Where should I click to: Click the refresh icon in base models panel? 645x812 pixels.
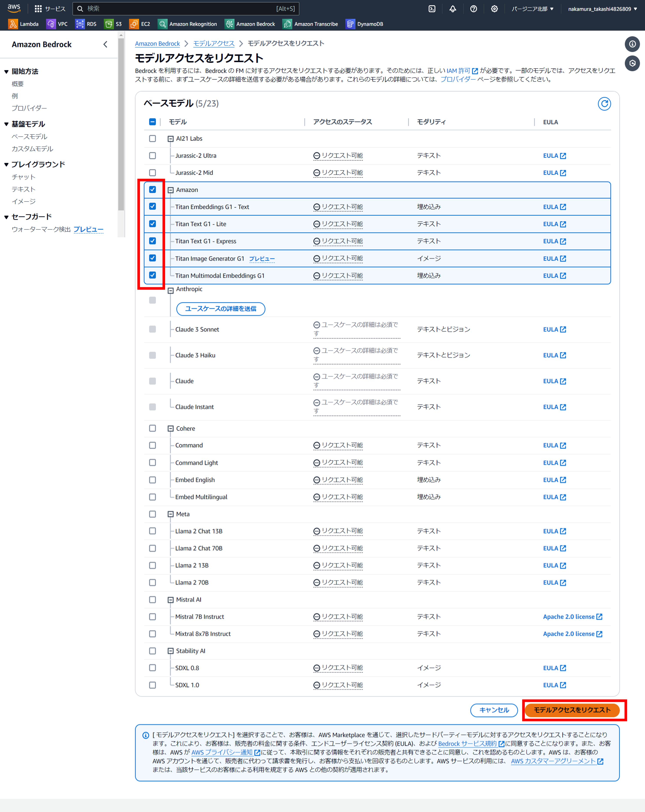604,104
